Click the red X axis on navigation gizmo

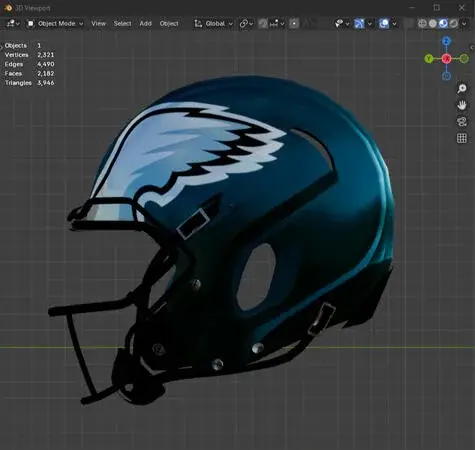point(446,59)
